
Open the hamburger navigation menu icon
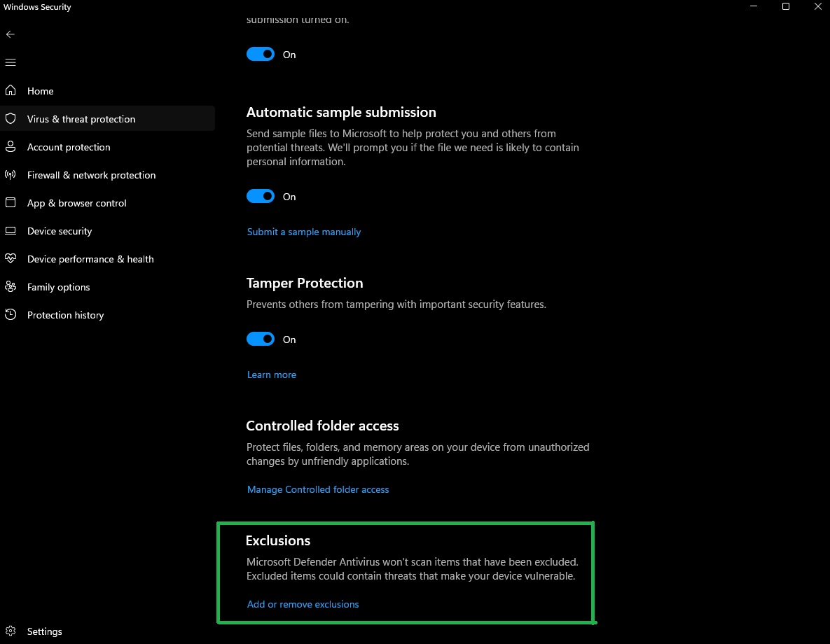[11, 62]
